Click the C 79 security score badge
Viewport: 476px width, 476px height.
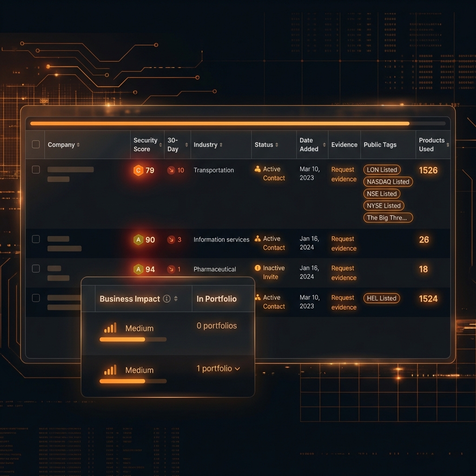[143, 170]
